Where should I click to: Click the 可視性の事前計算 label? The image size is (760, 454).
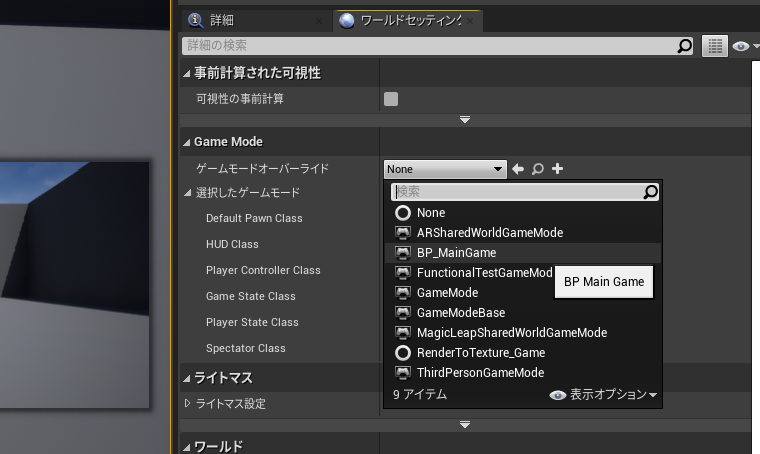click(x=239, y=99)
